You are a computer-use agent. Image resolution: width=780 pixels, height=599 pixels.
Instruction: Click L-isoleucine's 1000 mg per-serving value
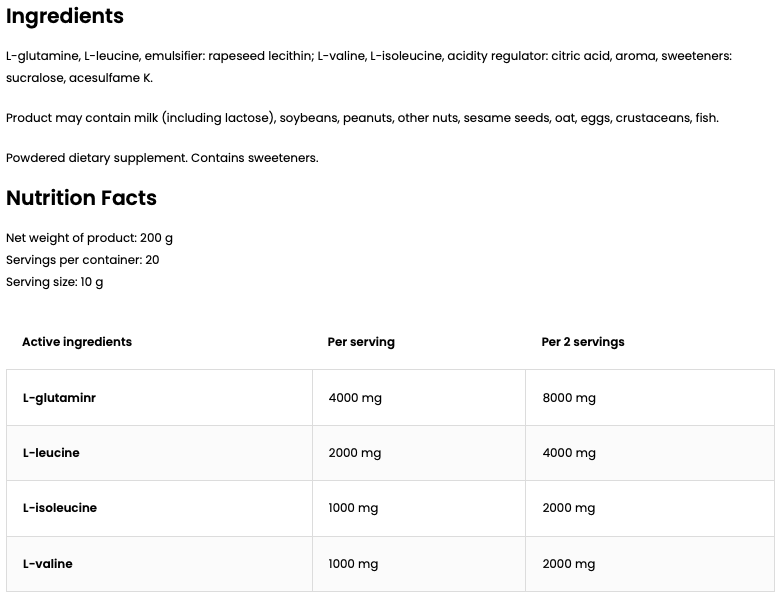pos(353,508)
